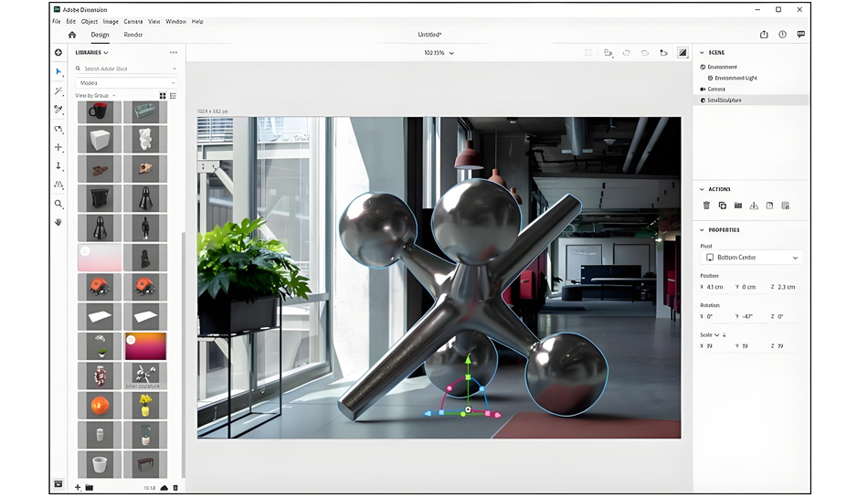Switch to the Render tab

(x=132, y=35)
